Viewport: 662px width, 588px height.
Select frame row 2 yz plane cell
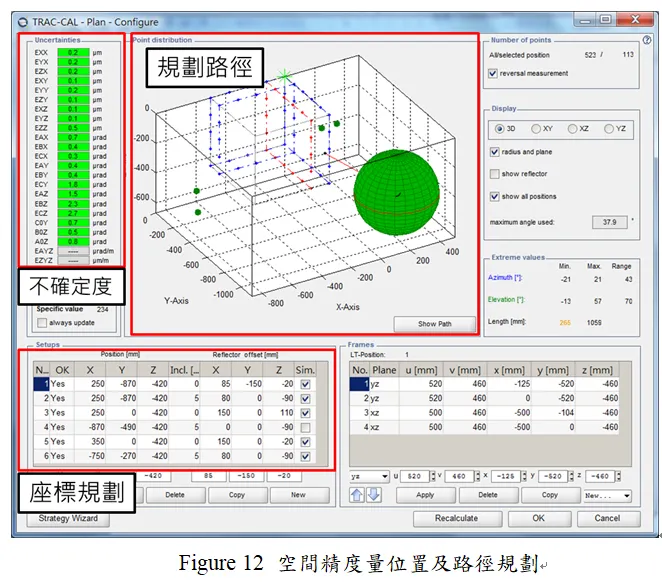coord(385,398)
